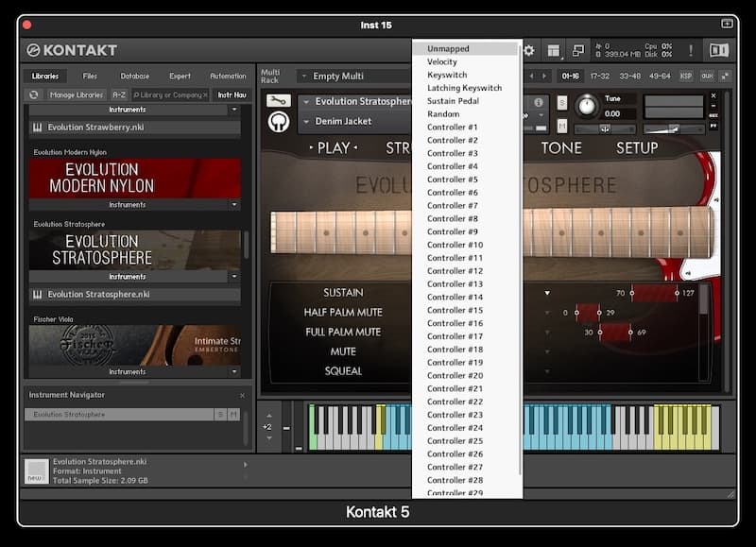
Task: Solo the instrument with S button
Action: pos(562,102)
